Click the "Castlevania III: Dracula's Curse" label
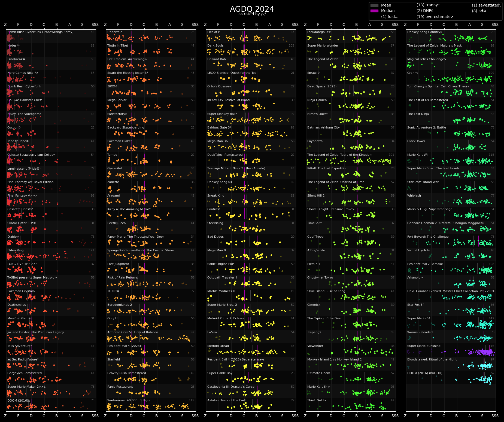The height and width of the screenshot is (422, 504). (x=231, y=387)
